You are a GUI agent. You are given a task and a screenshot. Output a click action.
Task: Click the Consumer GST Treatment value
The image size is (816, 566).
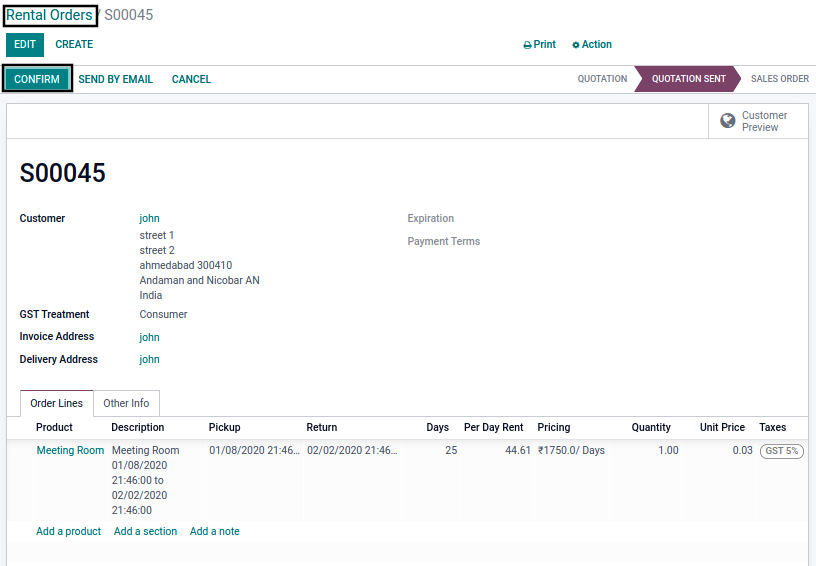click(x=163, y=314)
